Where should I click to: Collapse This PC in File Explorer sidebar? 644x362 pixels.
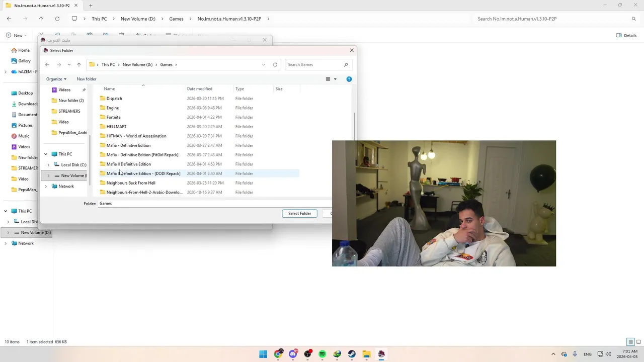pos(6,211)
